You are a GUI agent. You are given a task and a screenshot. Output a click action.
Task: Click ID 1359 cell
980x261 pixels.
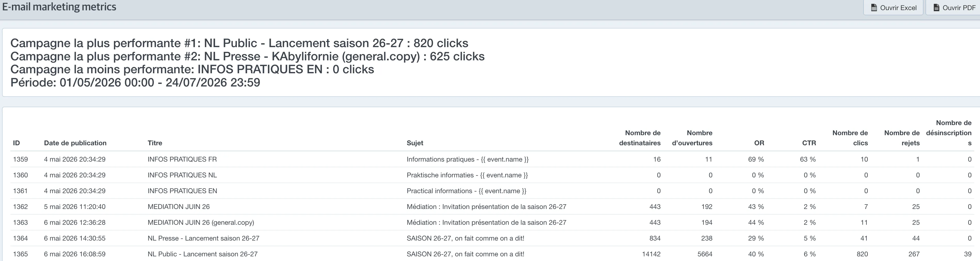coord(20,159)
